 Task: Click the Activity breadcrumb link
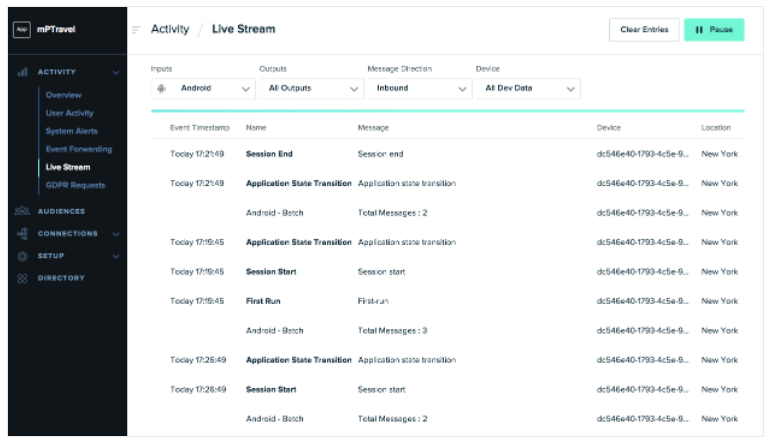coord(170,29)
